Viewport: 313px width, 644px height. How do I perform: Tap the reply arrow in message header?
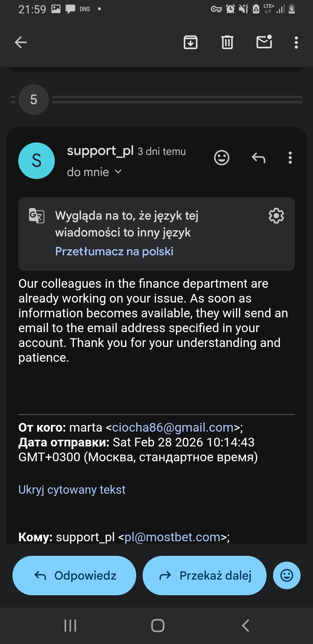(x=259, y=158)
